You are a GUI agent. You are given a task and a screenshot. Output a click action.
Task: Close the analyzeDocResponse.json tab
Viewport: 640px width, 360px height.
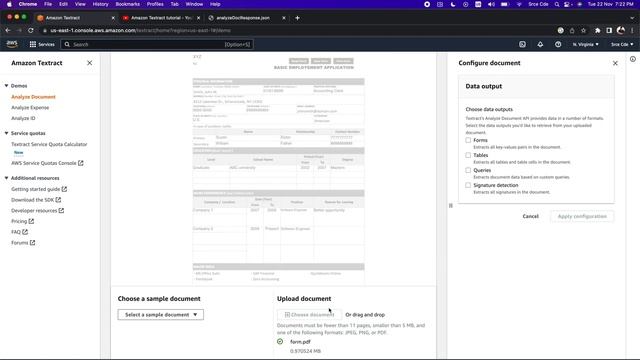284,18
